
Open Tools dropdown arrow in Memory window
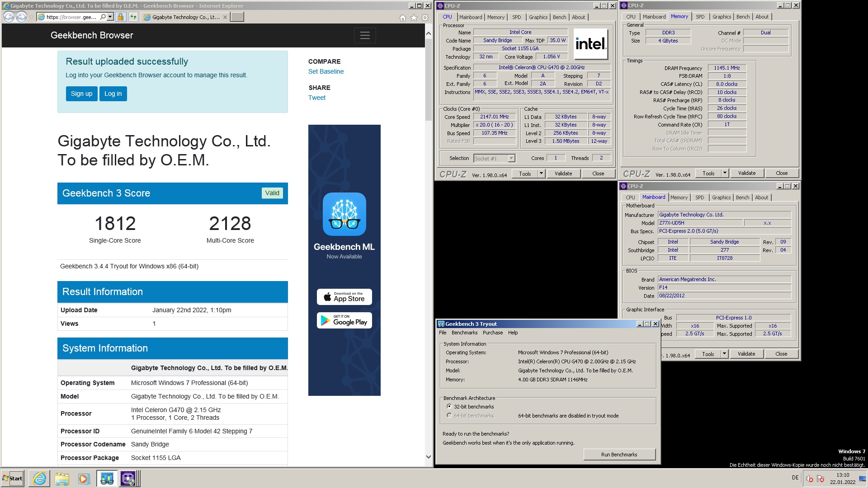click(x=725, y=173)
